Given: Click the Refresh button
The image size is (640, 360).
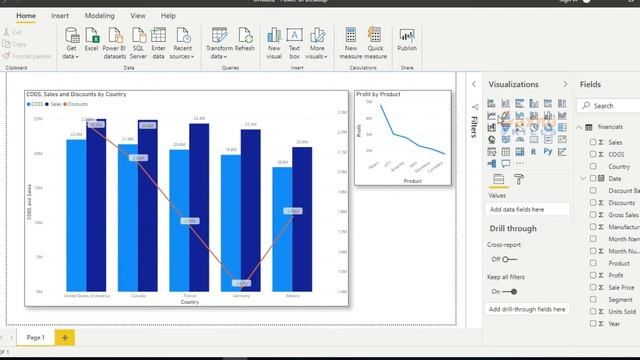Looking at the screenshot, I should 245,40.
